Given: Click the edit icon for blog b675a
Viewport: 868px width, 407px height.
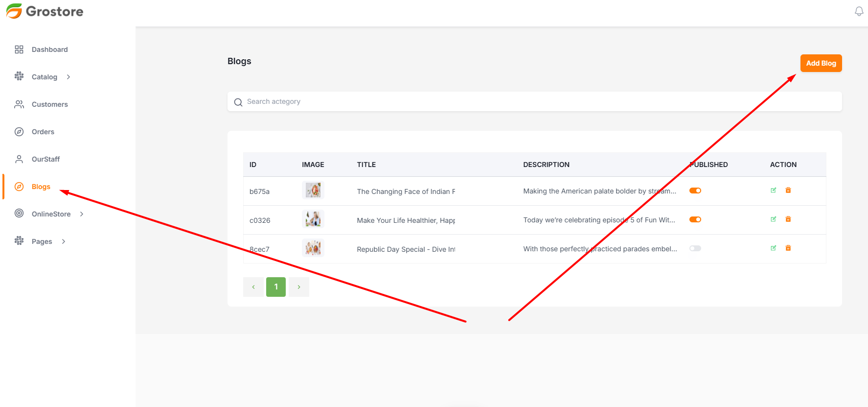Looking at the screenshot, I should [774, 191].
